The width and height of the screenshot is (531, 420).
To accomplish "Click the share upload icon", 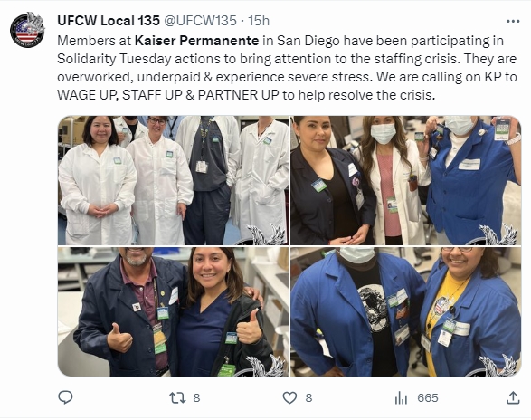I will pyautogui.click(x=513, y=397).
